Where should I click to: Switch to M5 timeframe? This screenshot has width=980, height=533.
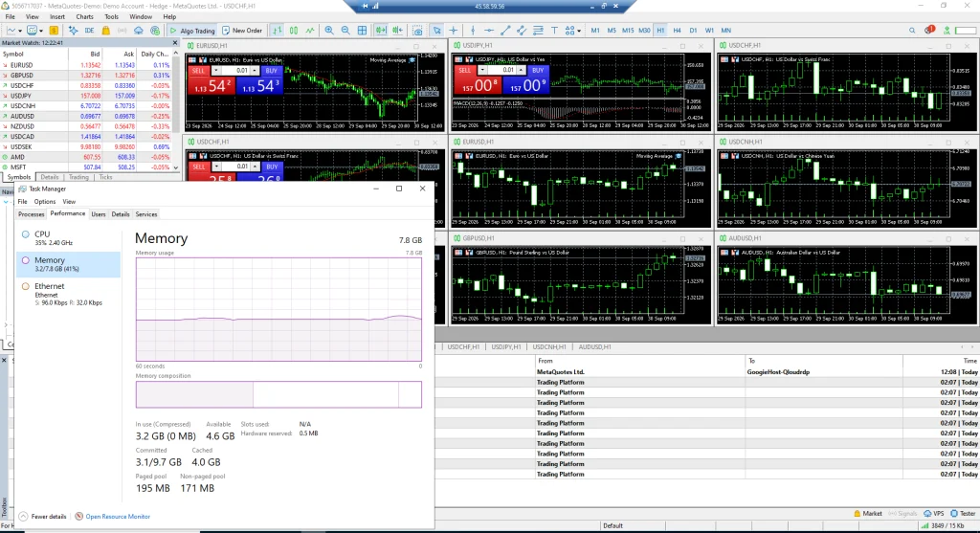[612, 30]
